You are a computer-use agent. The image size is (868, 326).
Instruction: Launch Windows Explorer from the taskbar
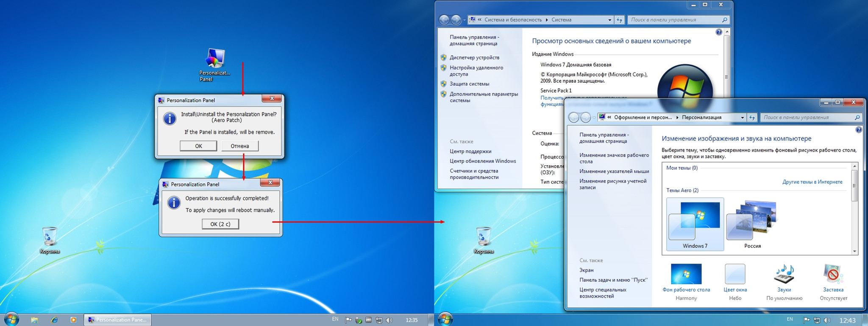34,320
